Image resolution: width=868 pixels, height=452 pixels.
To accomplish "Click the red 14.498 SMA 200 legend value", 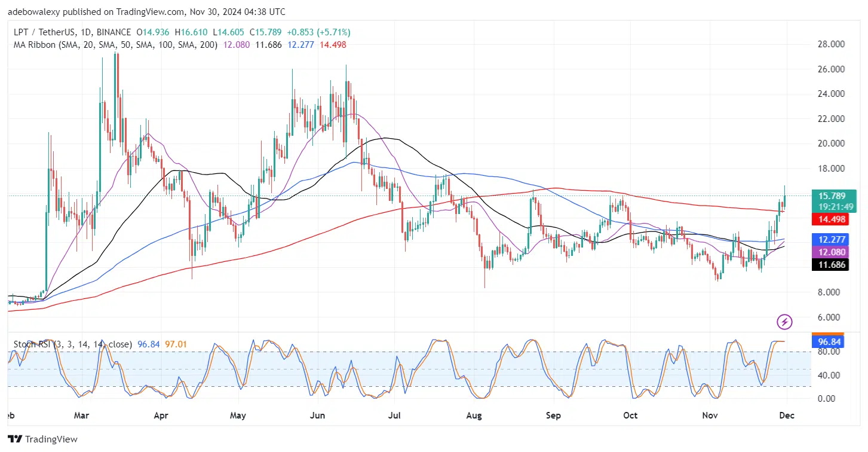I will [x=333, y=44].
